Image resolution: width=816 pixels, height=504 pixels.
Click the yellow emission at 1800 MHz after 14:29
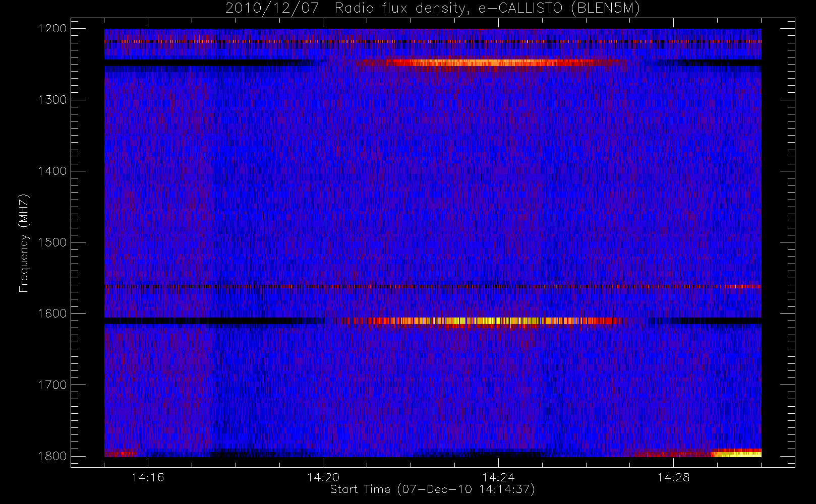point(736,453)
